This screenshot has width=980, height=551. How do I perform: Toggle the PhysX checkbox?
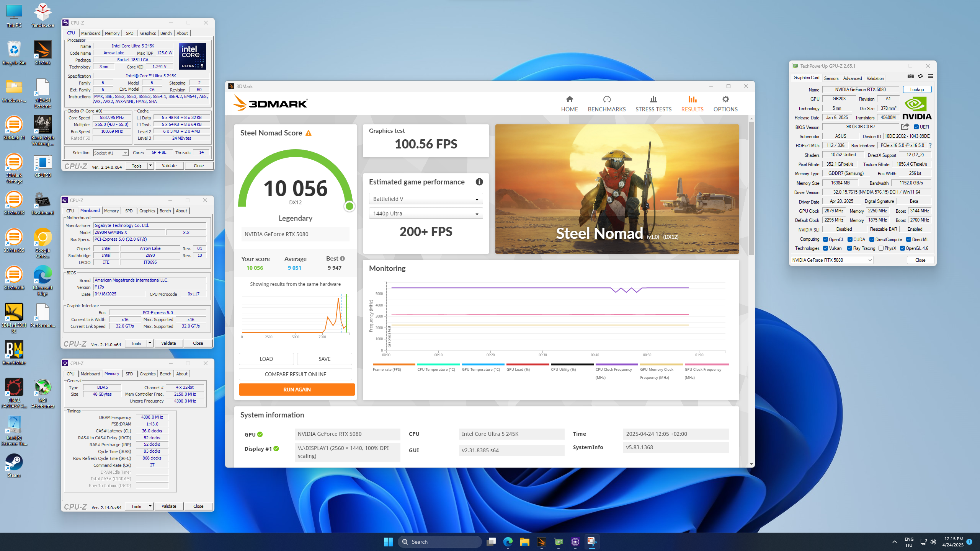[x=881, y=248]
